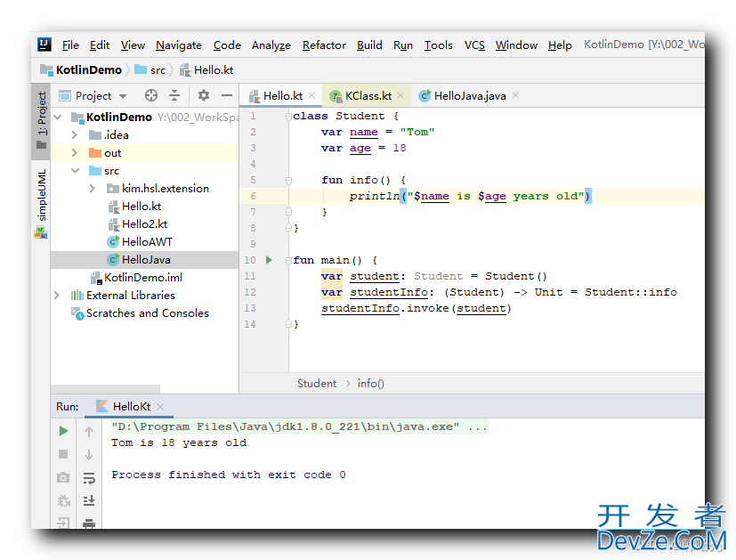Open the VCS menu
The height and width of the screenshot is (560, 736).
click(474, 45)
